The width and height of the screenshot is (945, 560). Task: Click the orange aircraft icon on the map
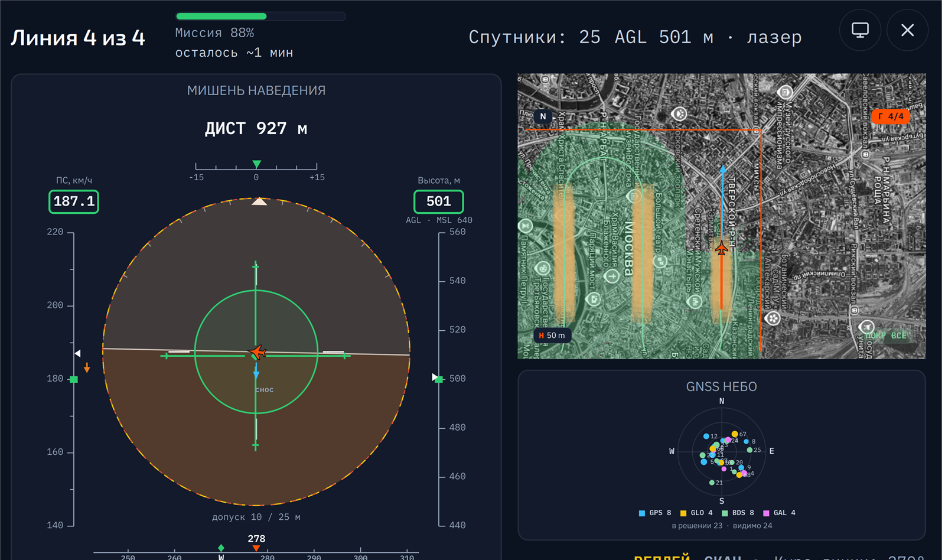coord(722,249)
